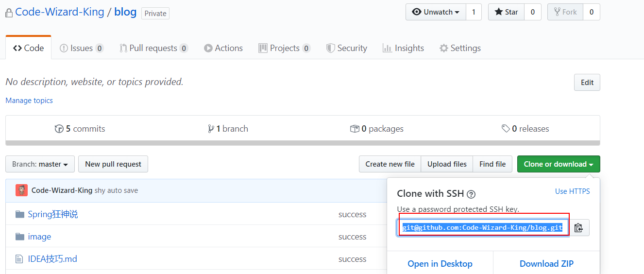This screenshot has width=644, height=274.
Task: Click Create new file
Action: (390, 164)
